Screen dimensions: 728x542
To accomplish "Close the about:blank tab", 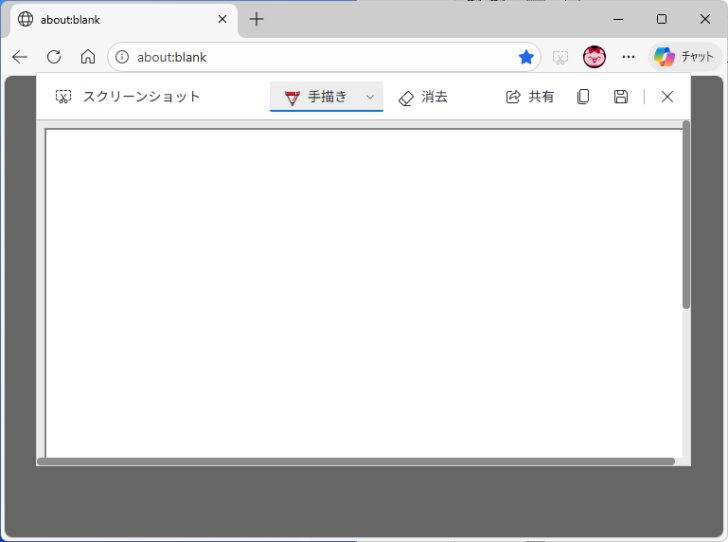I will [x=222, y=19].
